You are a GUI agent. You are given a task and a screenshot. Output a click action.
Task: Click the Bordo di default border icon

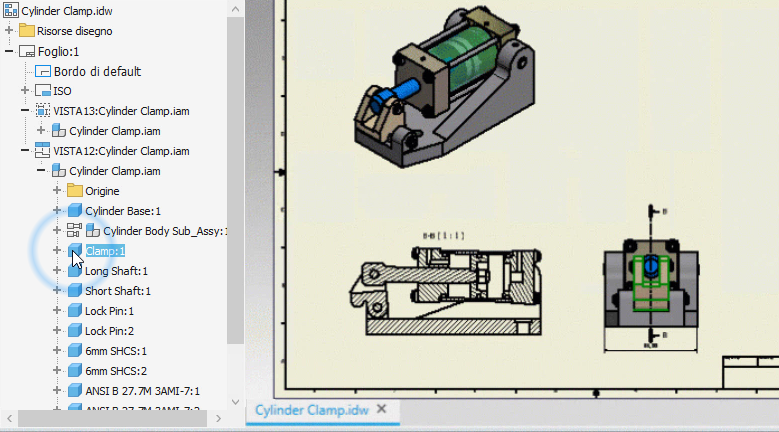click(x=43, y=72)
